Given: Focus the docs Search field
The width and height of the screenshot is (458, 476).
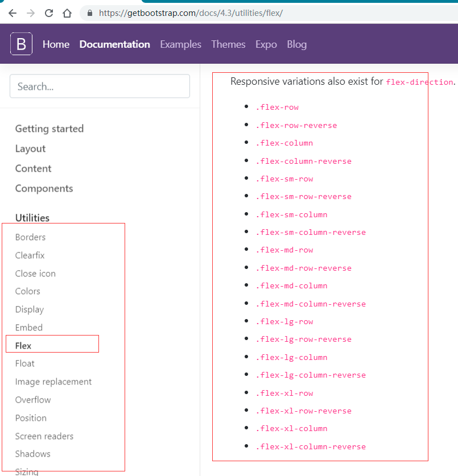Looking at the screenshot, I should (x=100, y=86).
